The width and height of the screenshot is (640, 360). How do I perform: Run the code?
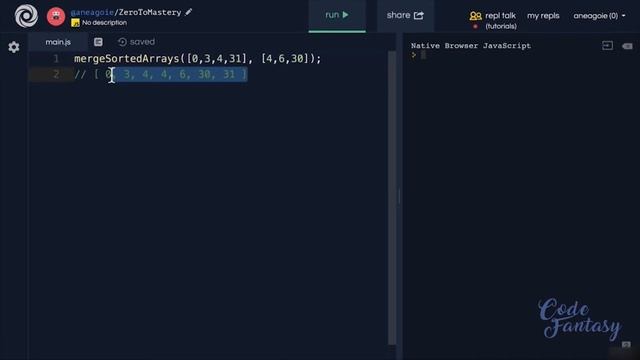pyautogui.click(x=337, y=16)
